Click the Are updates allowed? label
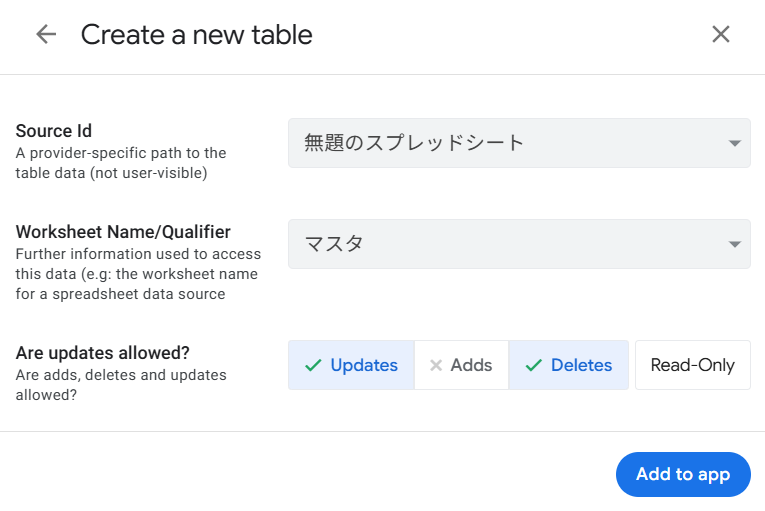The width and height of the screenshot is (765, 511). (103, 353)
